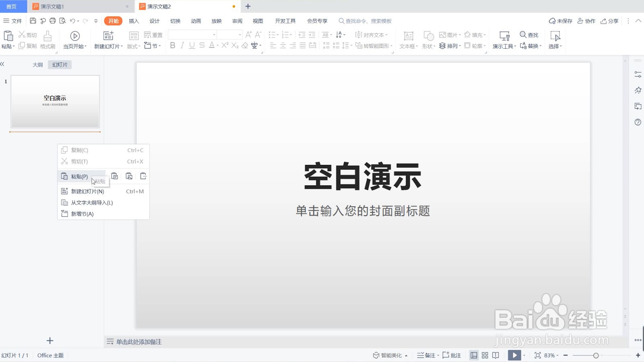
Task: Switch to Slide Sorter view icon
Action: point(485,355)
